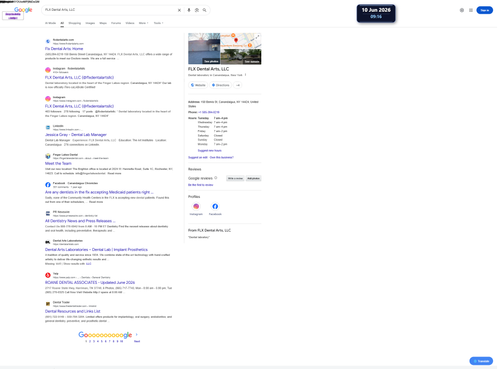Open the 'FLX Dental Arts, LLC (@flxdentalartsllc)' result under 'Instagram · flxdentalartsllc'
Image resolution: width=500 pixels, height=369 pixels.
tap(79, 77)
